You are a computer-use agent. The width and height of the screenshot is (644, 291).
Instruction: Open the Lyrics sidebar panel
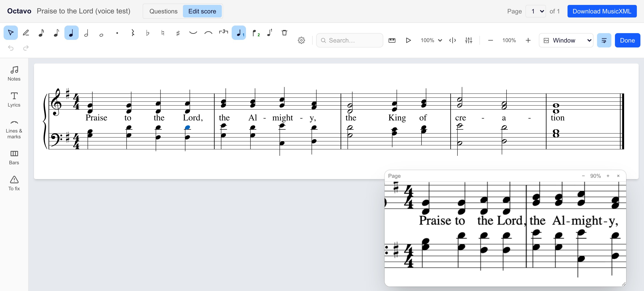[x=14, y=100]
